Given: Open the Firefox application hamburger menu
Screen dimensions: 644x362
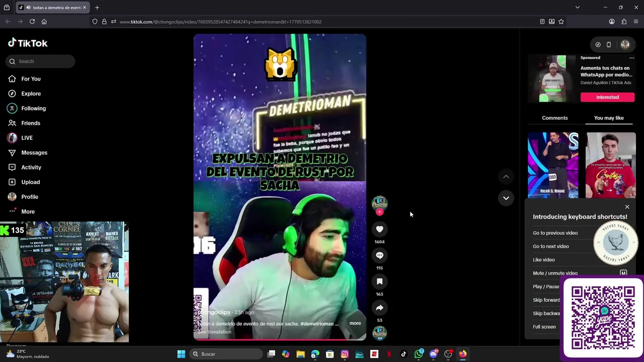Looking at the screenshot, I should [636, 22].
